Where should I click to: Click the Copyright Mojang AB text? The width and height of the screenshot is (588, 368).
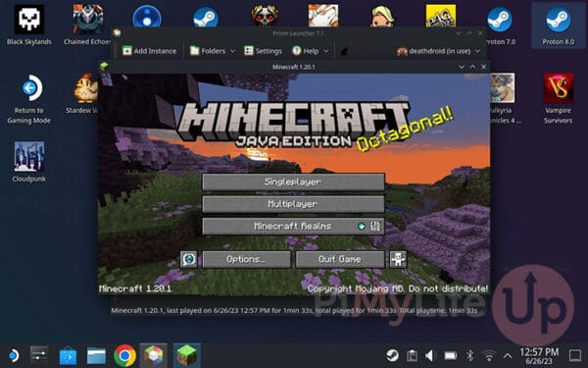pos(398,289)
